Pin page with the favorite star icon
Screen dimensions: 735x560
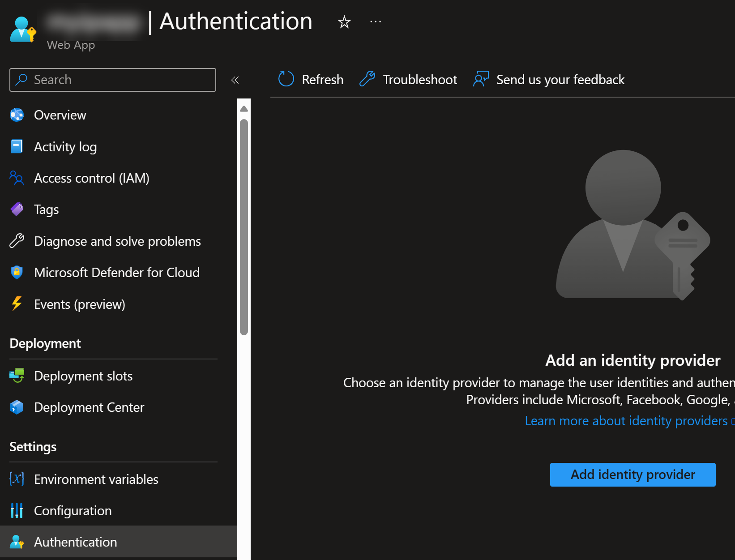coord(344,22)
